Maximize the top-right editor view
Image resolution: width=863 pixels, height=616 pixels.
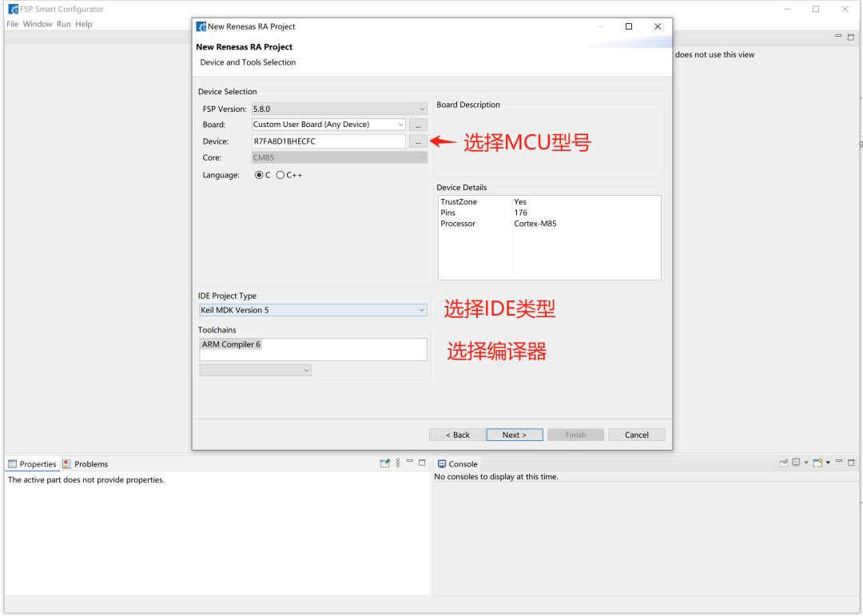point(851,38)
